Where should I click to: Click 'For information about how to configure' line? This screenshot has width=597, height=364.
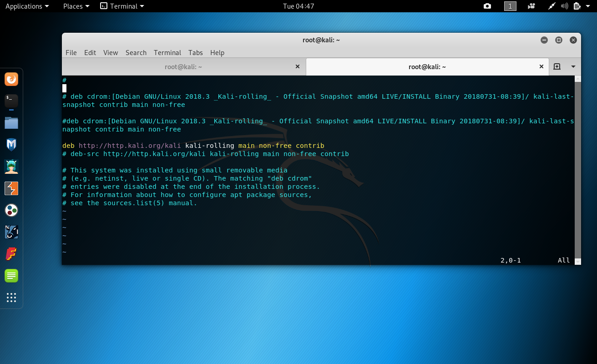187,195
